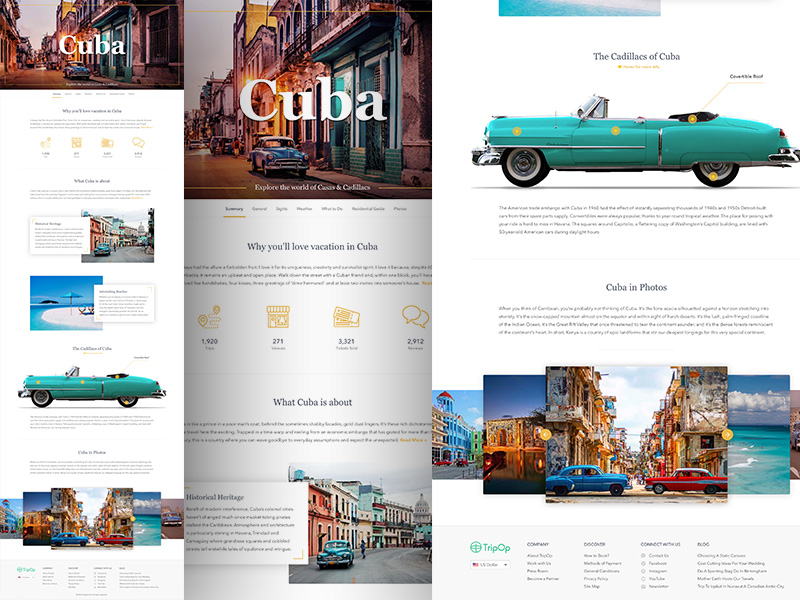Click Read More under What Cuba is about
Screen dimensions: 800x600
coord(413,440)
